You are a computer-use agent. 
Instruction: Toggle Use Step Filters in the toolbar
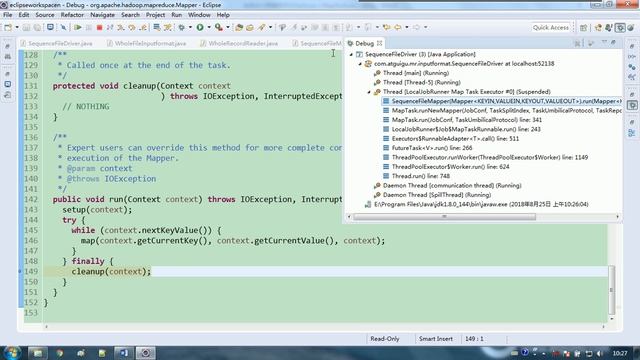pyautogui.click(x=168, y=27)
